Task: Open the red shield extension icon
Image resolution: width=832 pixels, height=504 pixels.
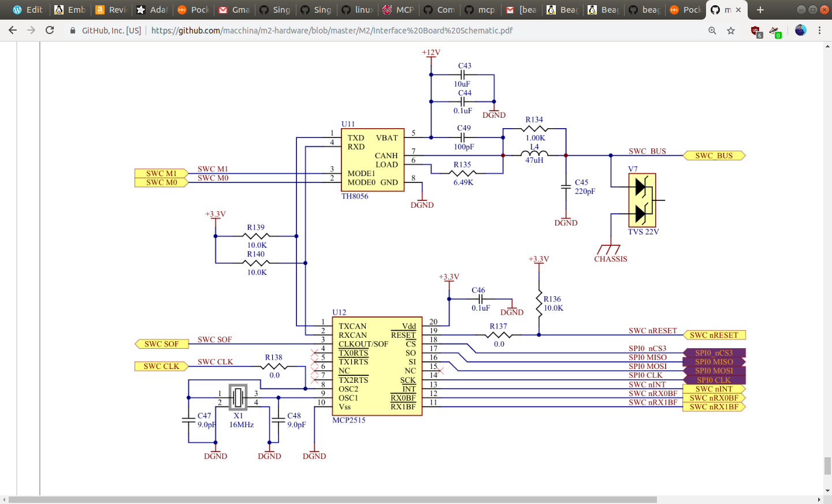Action: (756, 31)
